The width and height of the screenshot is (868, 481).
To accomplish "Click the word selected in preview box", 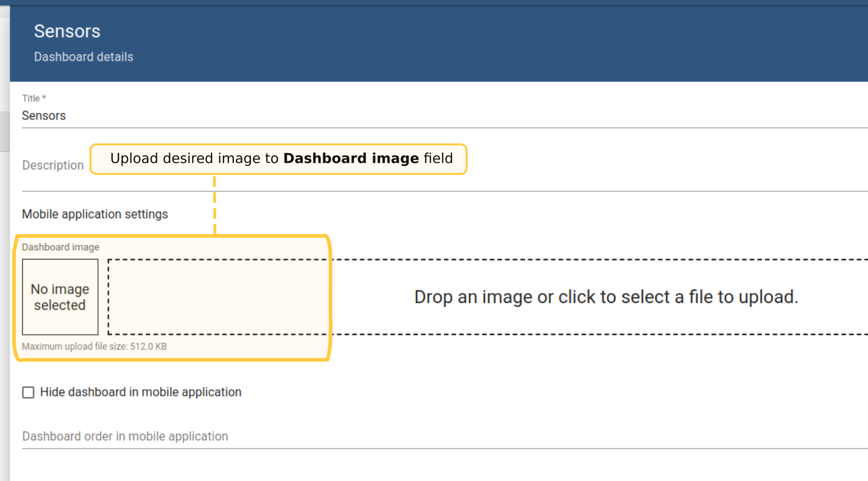I will click(60, 306).
